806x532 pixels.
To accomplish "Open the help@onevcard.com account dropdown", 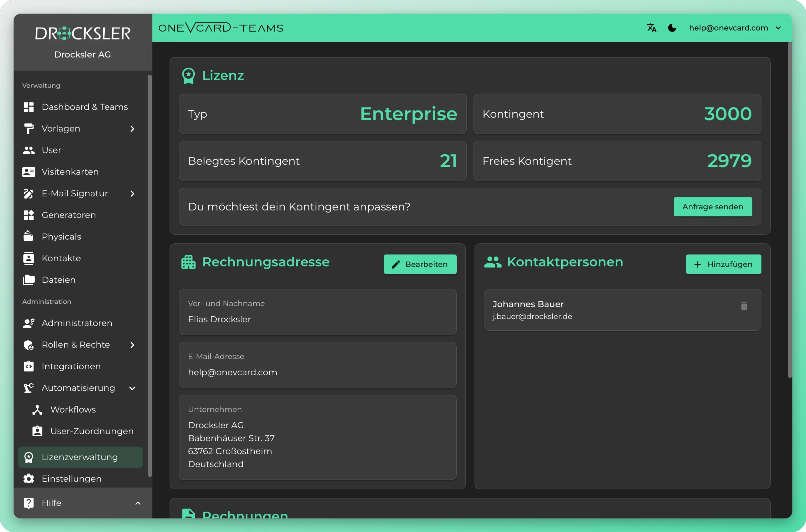I will (x=735, y=28).
